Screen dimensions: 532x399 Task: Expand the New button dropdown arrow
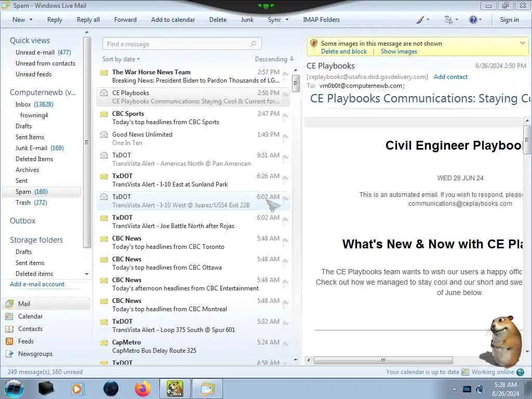[x=31, y=20]
